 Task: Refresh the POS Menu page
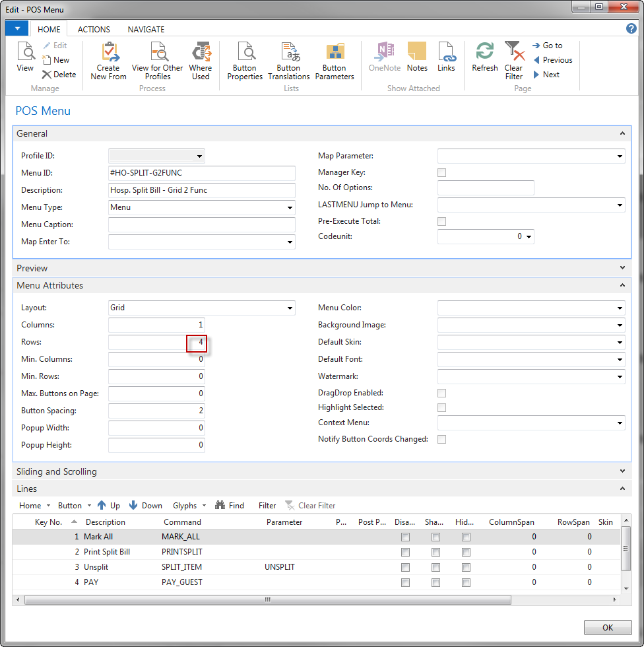pos(485,53)
